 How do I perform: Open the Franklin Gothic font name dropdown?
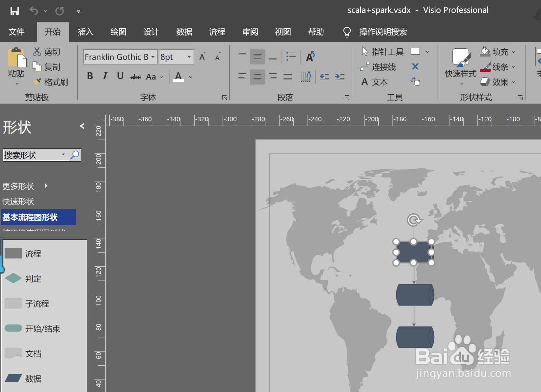tap(153, 57)
